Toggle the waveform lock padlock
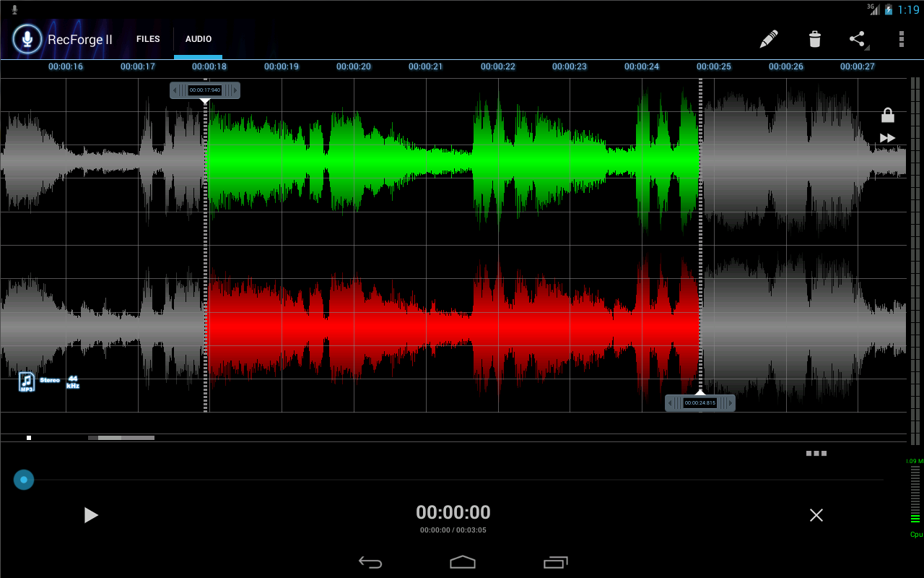 pyautogui.click(x=887, y=115)
